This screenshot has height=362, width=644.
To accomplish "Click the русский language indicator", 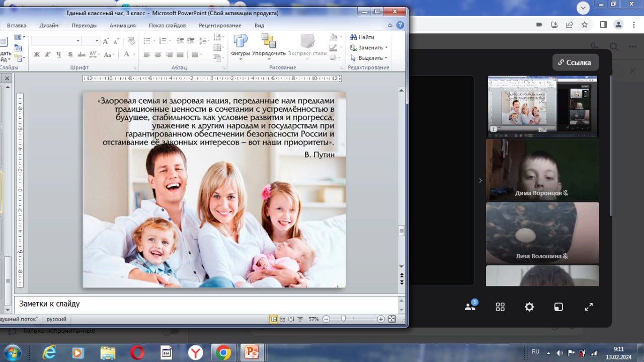I will tap(57, 319).
